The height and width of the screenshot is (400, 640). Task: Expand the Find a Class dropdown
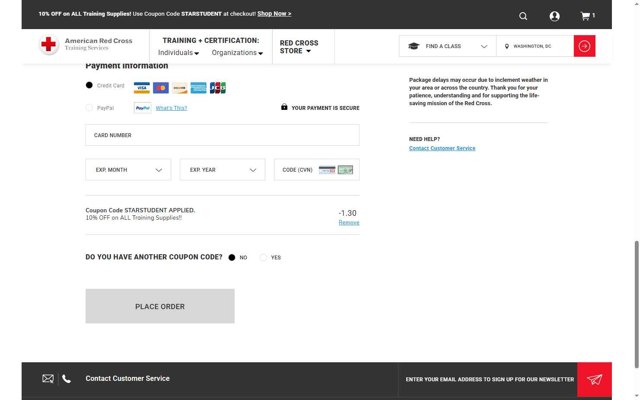click(447, 46)
